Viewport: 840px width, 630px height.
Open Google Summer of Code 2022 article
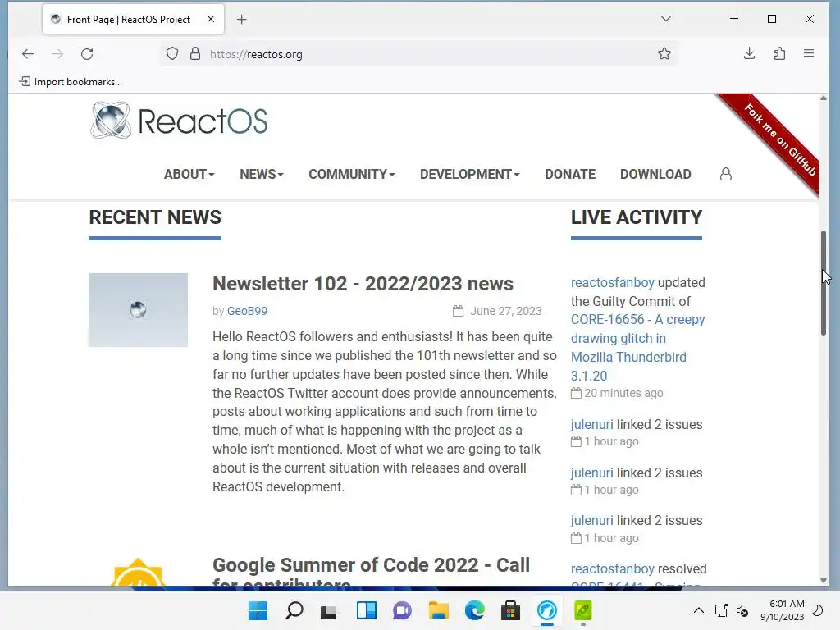371,572
